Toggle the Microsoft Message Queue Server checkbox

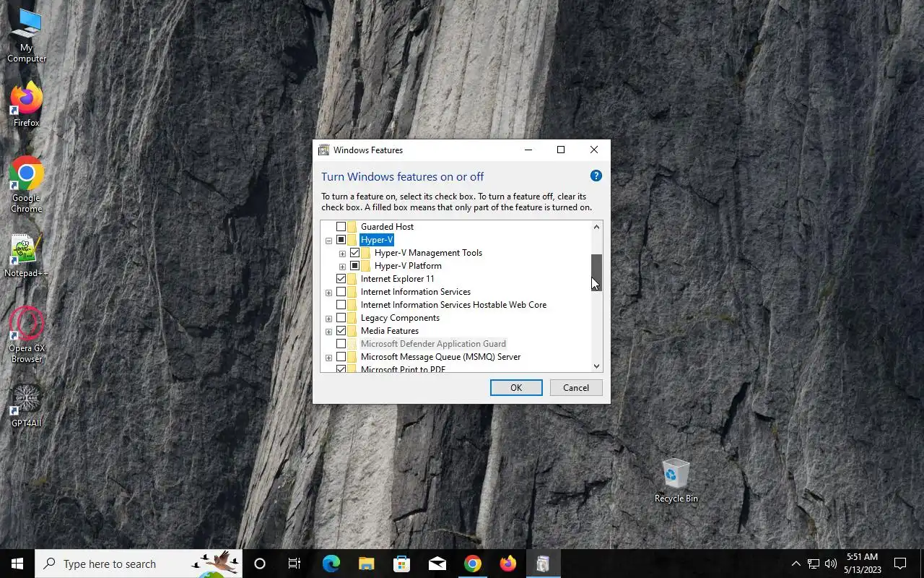tap(341, 357)
